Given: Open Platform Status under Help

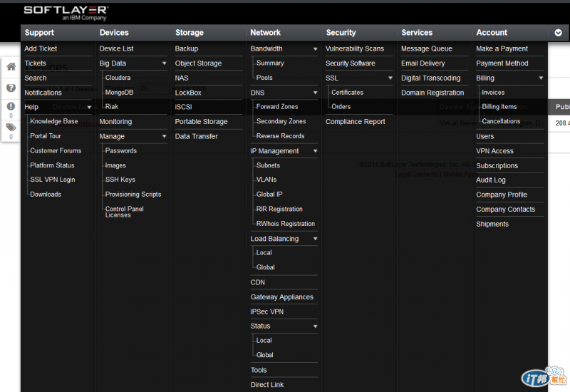Looking at the screenshot, I should (x=52, y=165).
